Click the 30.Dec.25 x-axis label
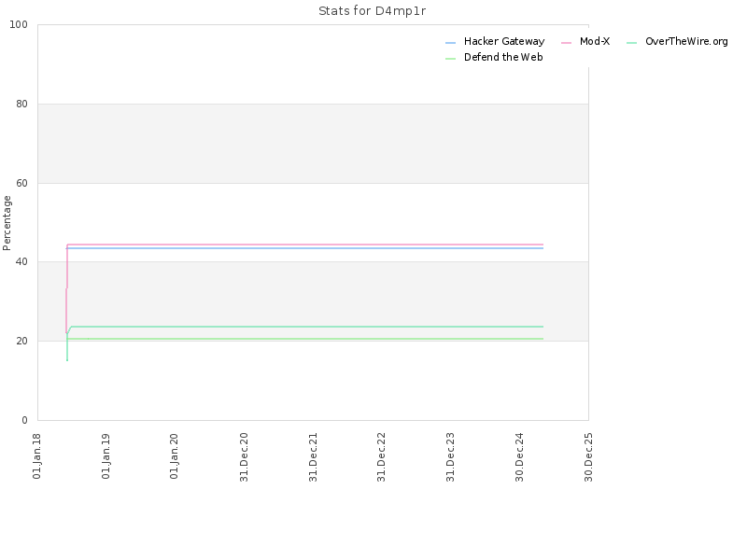The width and height of the screenshot is (747, 560). [x=588, y=457]
